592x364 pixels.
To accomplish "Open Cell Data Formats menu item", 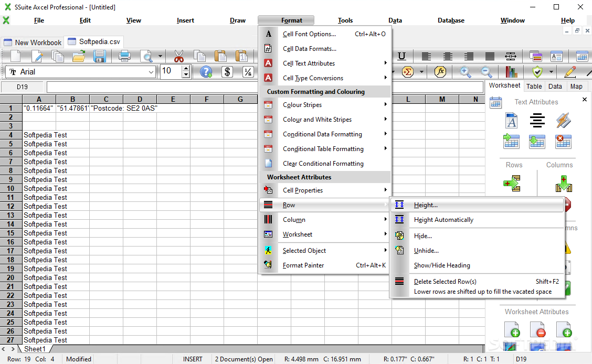I will pos(325,49).
